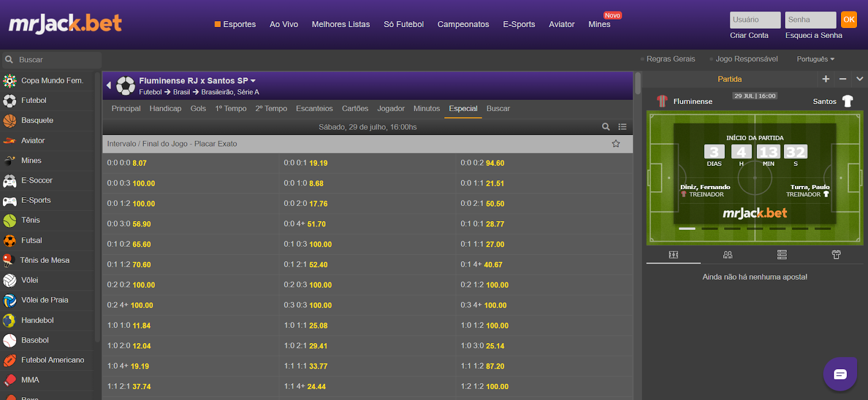Click the Brasil breadcrumb link
The width and height of the screenshot is (868, 400).
(181, 92)
